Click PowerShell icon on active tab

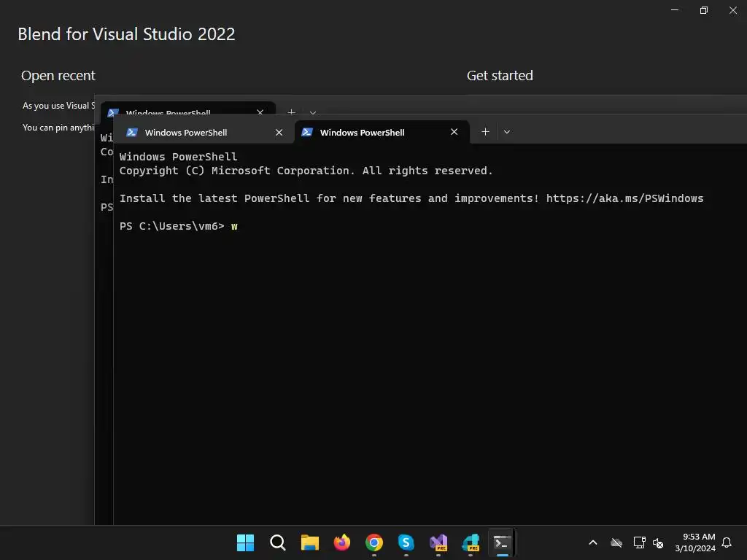[307, 132]
